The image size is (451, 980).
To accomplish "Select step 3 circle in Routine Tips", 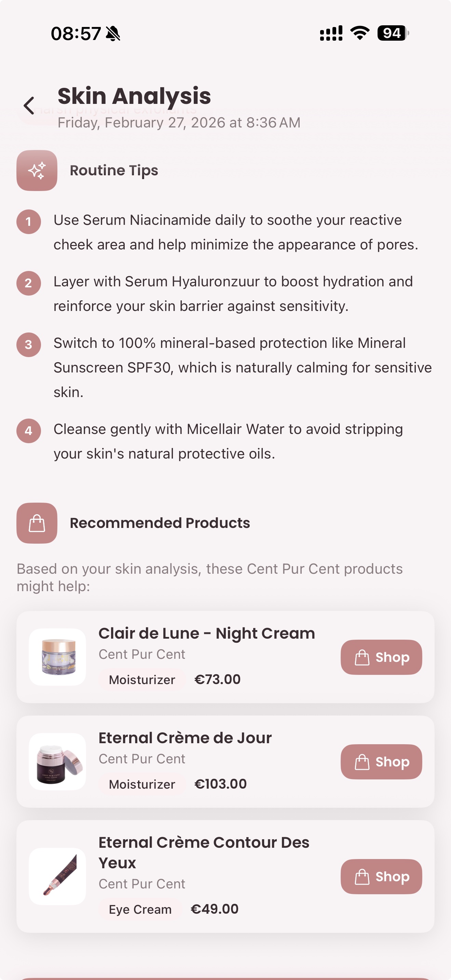I will (x=28, y=345).
